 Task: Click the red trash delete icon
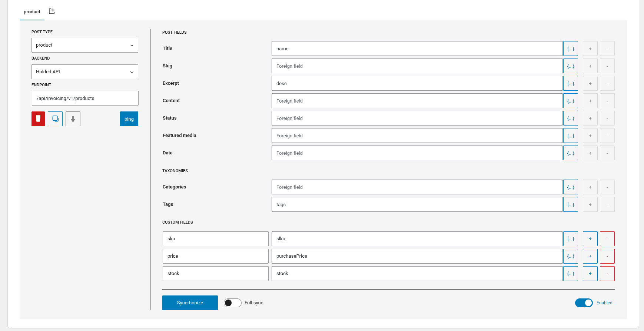coord(38,119)
